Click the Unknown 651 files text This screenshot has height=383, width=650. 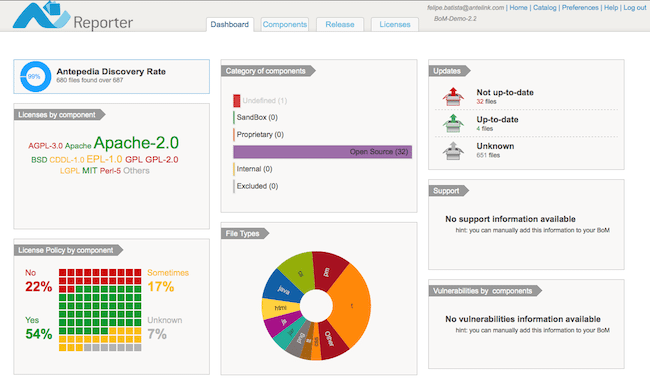click(x=495, y=150)
